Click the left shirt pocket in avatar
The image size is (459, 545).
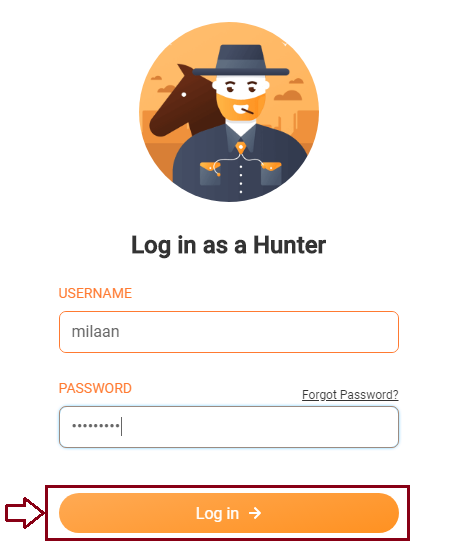[211, 173]
